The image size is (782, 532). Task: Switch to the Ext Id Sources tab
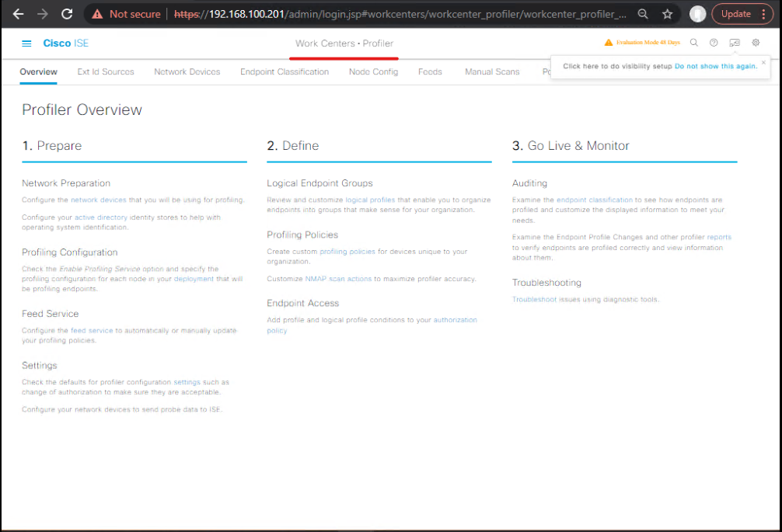106,71
